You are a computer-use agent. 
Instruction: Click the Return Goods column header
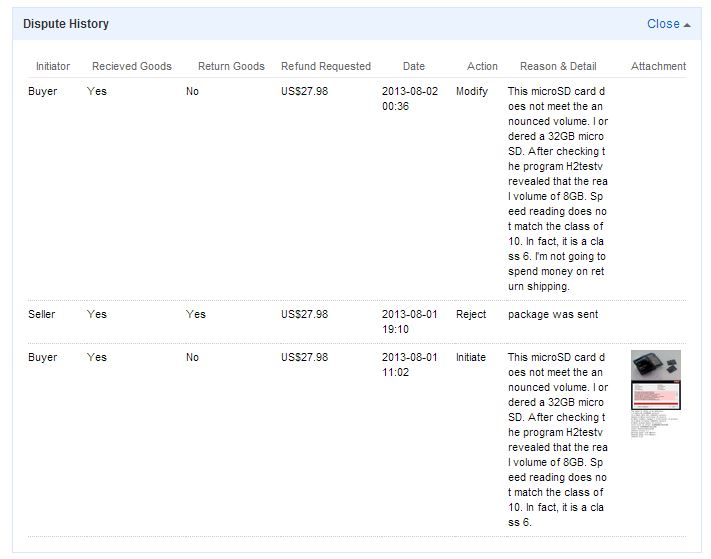point(231,66)
